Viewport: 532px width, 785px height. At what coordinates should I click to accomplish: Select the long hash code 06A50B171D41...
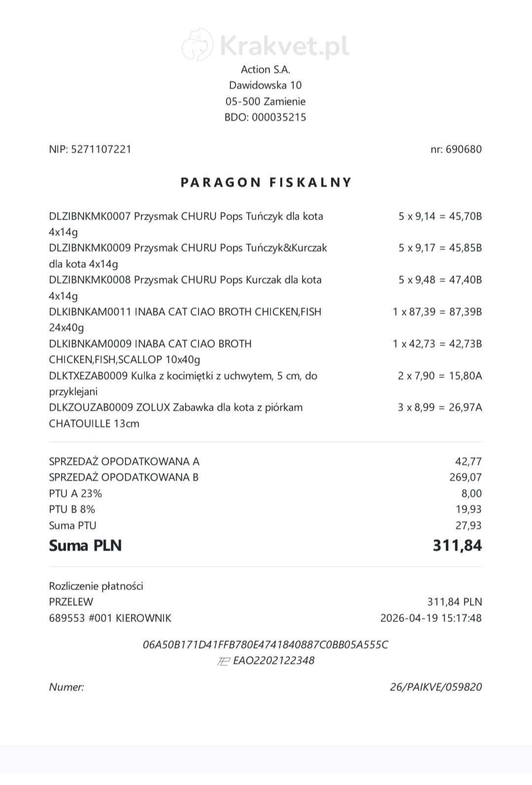[266, 645]
